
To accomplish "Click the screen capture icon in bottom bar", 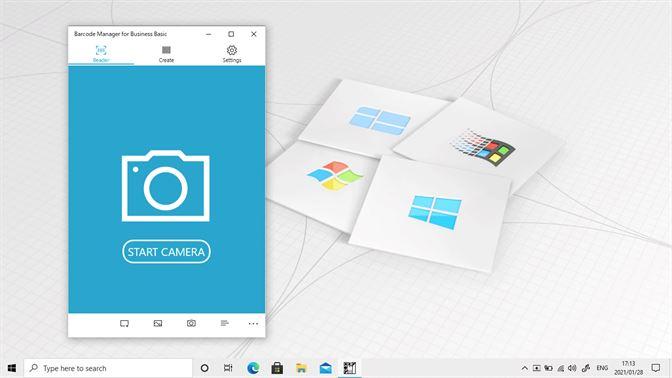I will [124, 324].
